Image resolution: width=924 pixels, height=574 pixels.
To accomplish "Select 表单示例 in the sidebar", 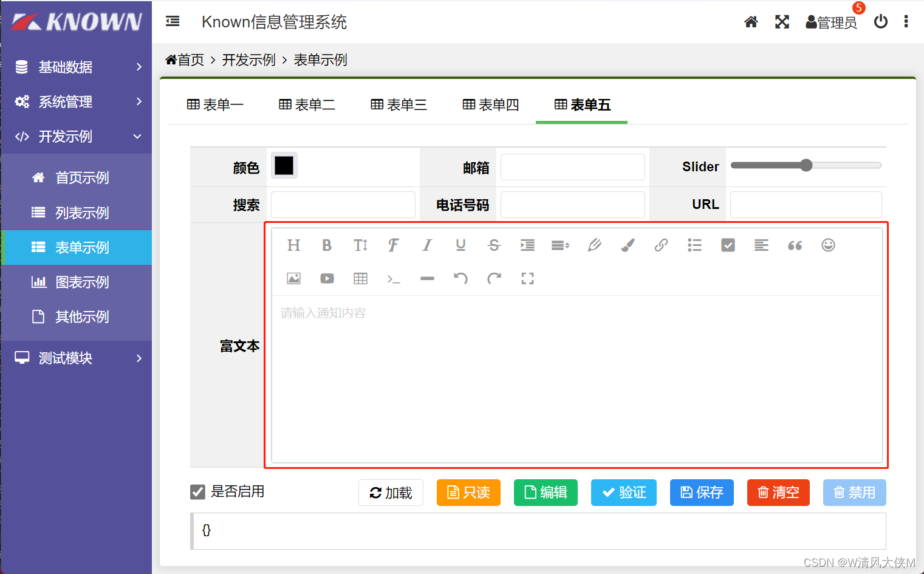I will [77, 247].
